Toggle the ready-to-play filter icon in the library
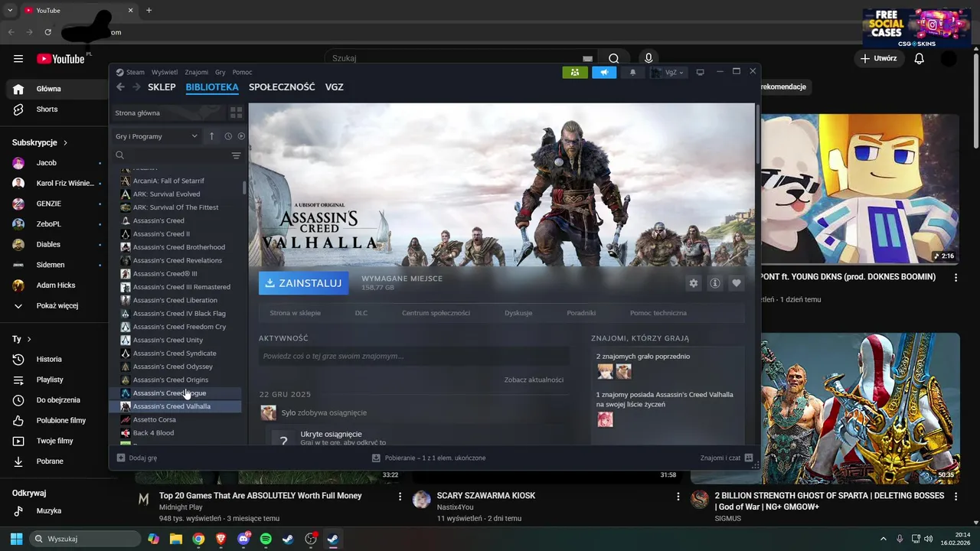Screen dimensions: 980x551 point(241,136)
